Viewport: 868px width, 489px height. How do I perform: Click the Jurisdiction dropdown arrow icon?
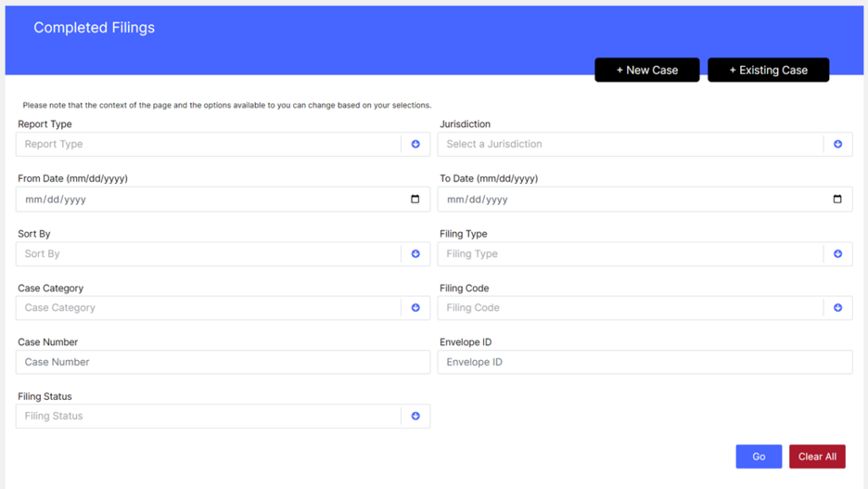pyautogui.click(x=837, y=144)
